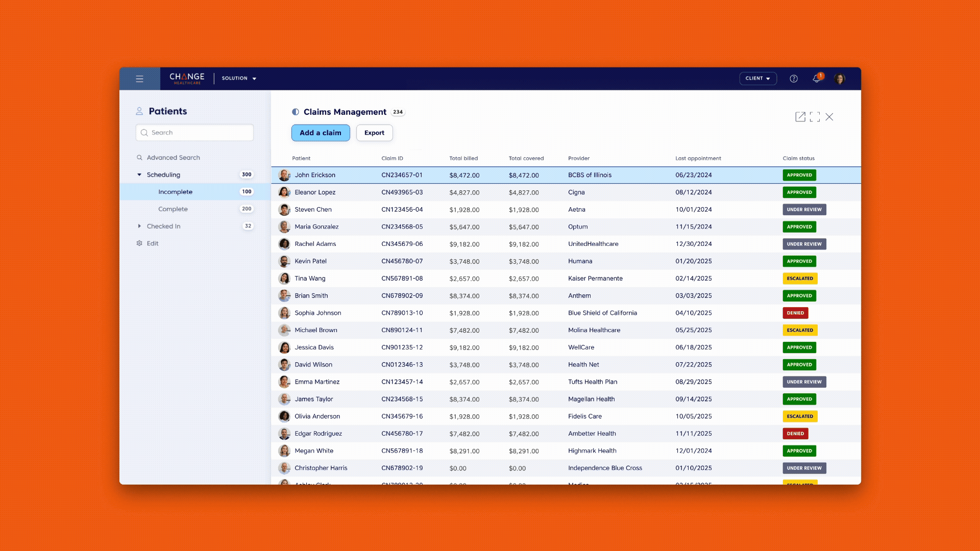Open the hamburger menu icon
The width and height of the screenshot is (980, 551).
click(139, 79)
